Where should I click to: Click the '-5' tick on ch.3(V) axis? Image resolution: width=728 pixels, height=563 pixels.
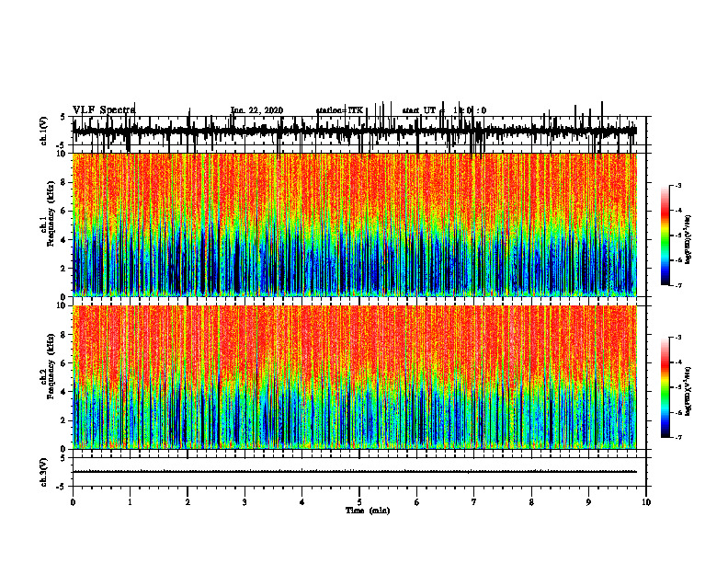coord(62,487)
